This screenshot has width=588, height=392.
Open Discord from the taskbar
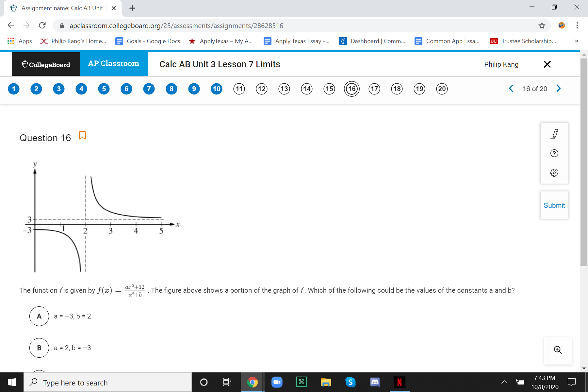[375, 382]
